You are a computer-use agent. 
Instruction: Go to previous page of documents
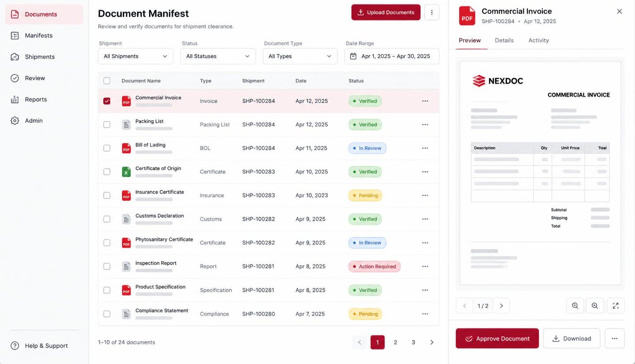pos(359,342)
